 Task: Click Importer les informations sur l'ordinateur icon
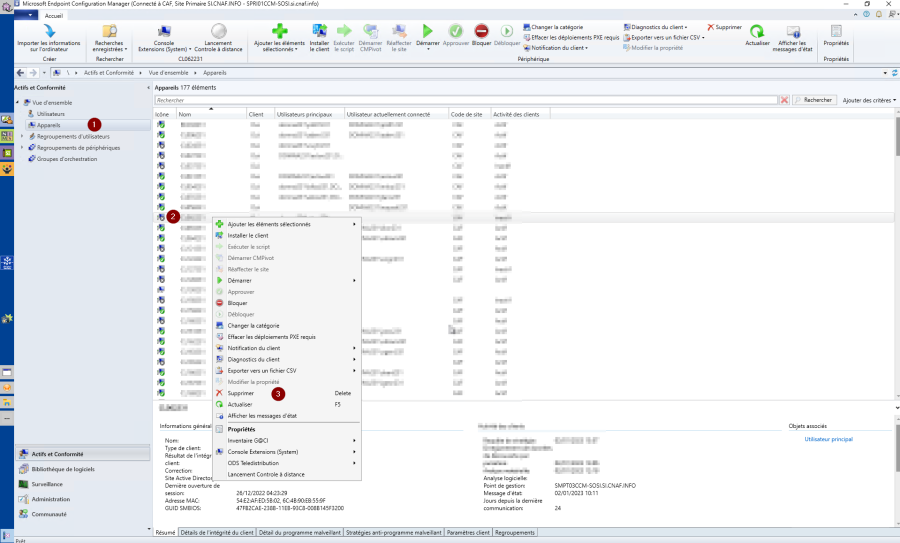(49, 30)
